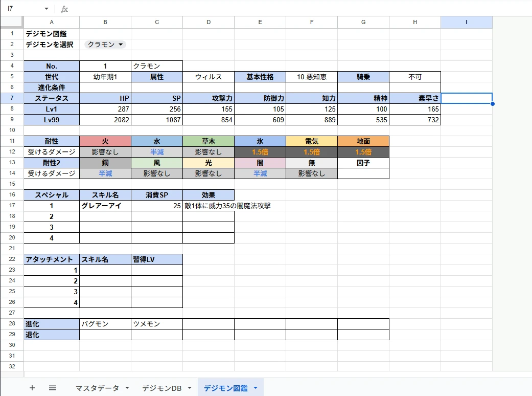The image size is (532, 396).
Task: Click the add new sheet plus icon
Action: pos(32,388)
